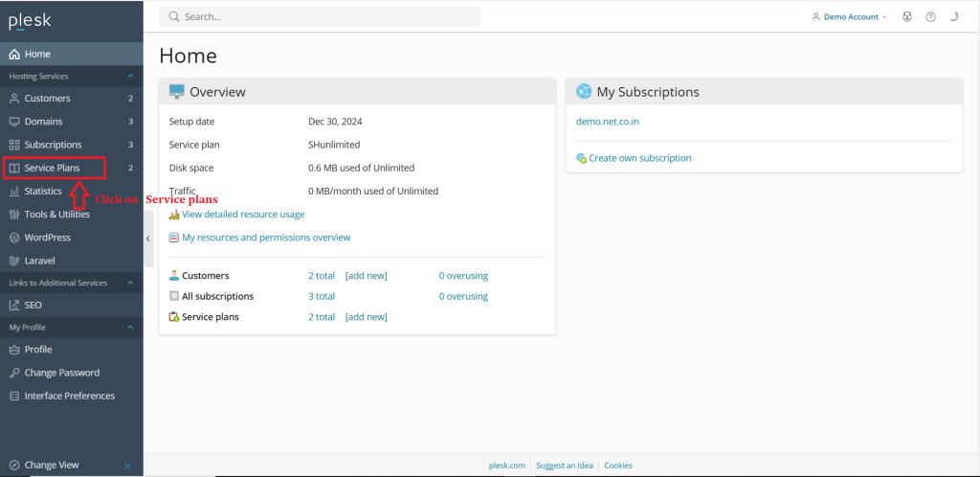
Task: Click the Service plans clipboard icon in Overview
Action: tap(174, 317)
